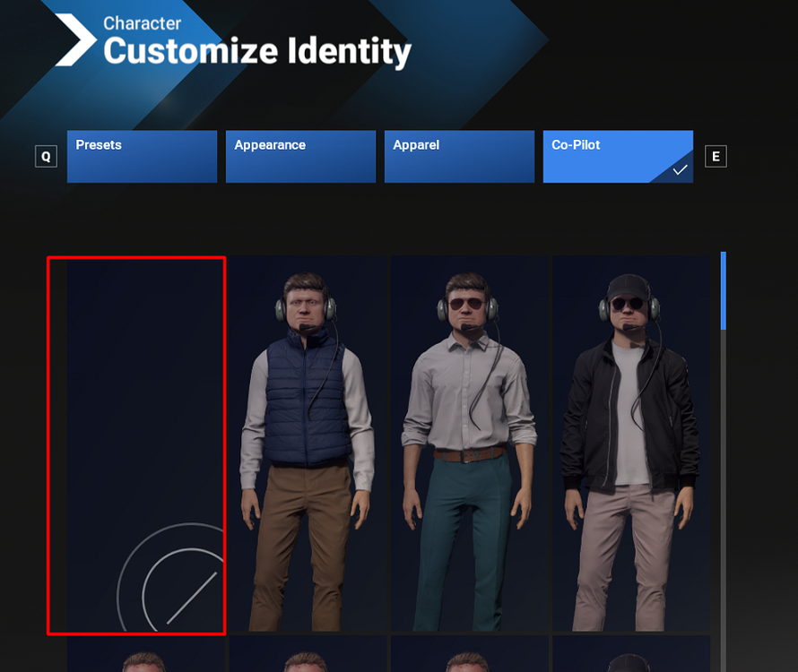Click the Character heading text

(x=142, y=23)
